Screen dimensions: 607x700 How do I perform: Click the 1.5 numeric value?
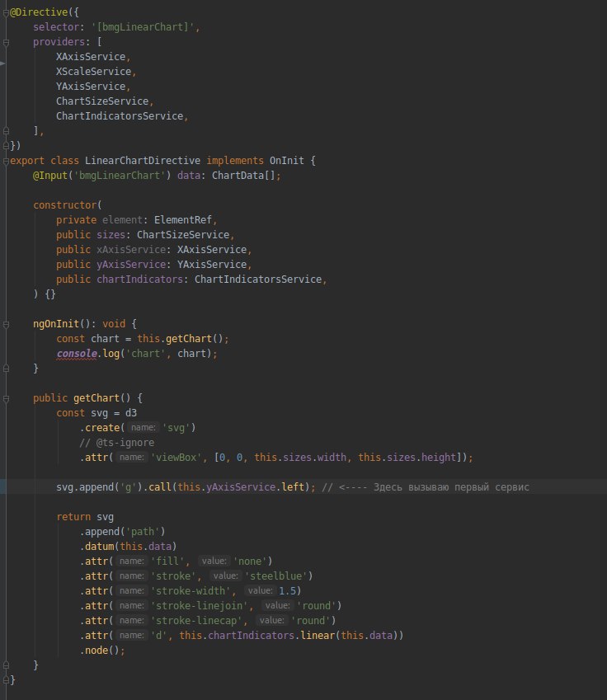point(287,591)
